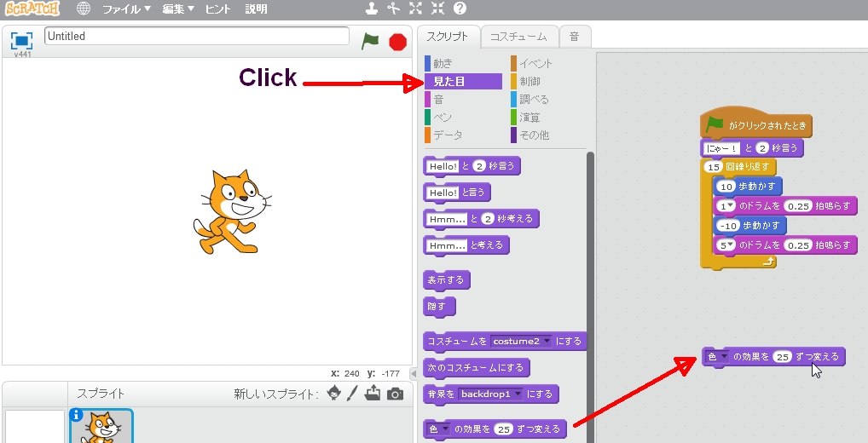Click the -10 歩動かす block value

(727, 226)
